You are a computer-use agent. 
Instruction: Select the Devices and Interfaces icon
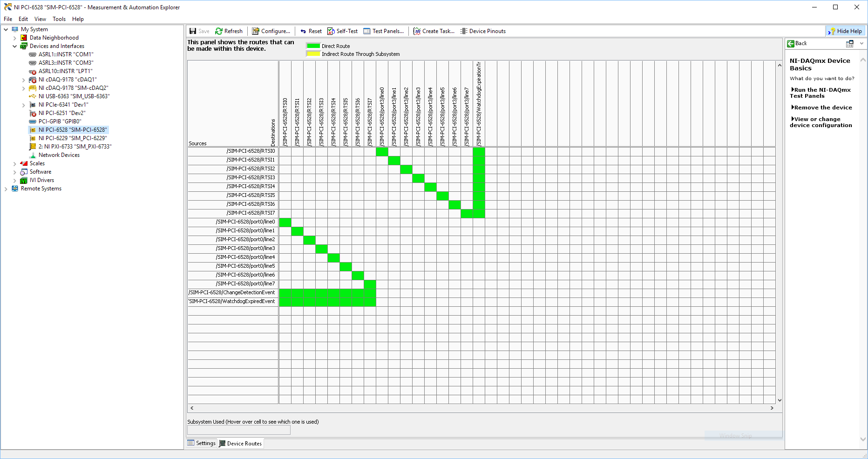(24, 46)
